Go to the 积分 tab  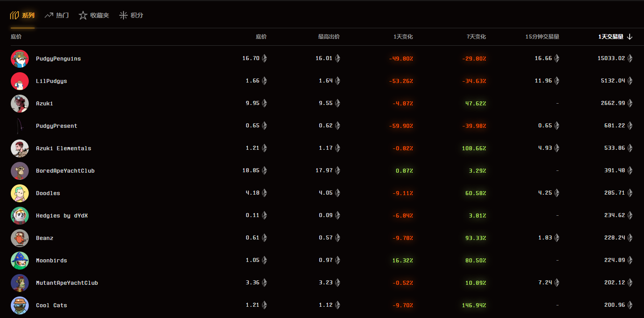tap(131, 15)
